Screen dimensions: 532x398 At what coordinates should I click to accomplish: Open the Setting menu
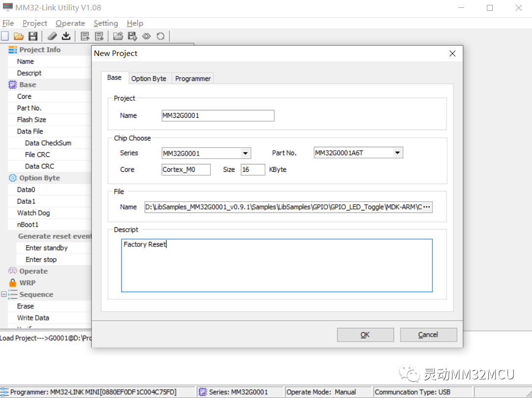tap(106, 23)
